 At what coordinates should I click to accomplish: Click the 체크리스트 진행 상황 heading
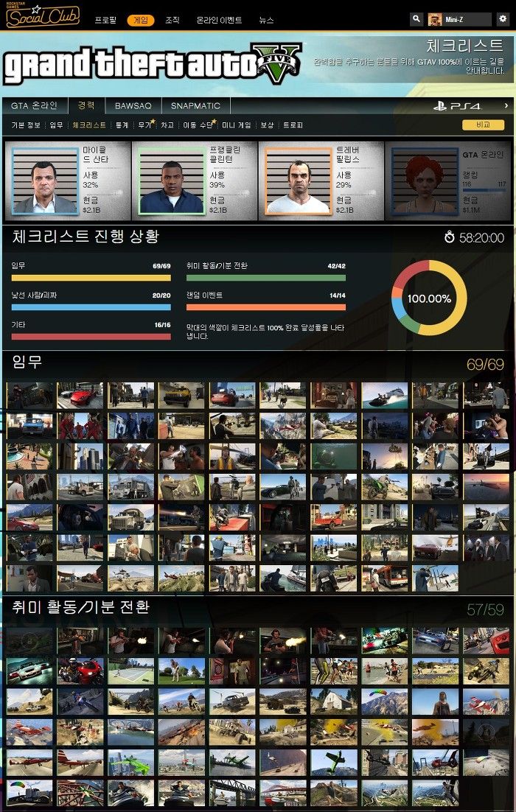coord(86,237)
